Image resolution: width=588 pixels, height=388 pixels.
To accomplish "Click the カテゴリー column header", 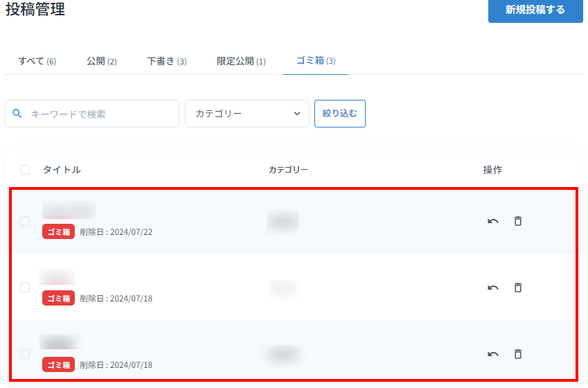I will (288, 170).
